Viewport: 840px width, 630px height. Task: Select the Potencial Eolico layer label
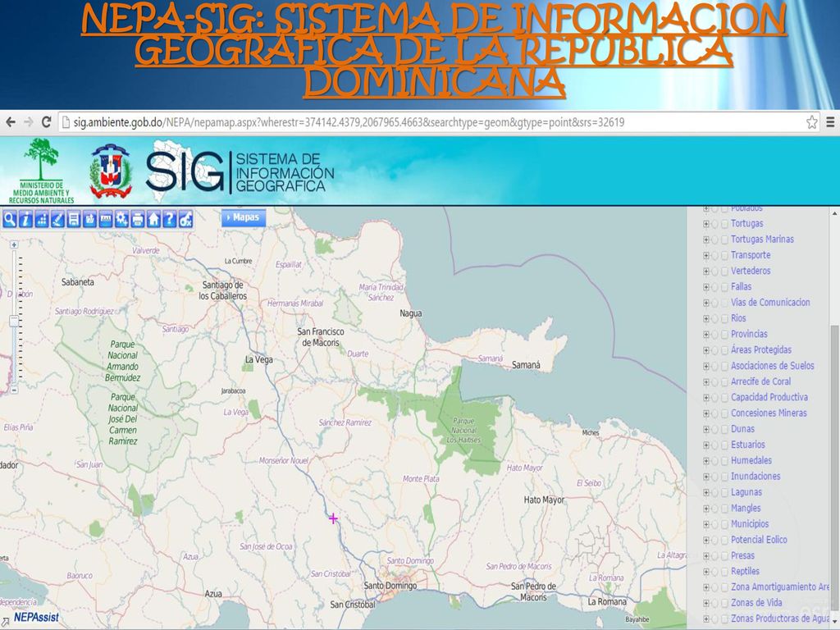[759, 540]
